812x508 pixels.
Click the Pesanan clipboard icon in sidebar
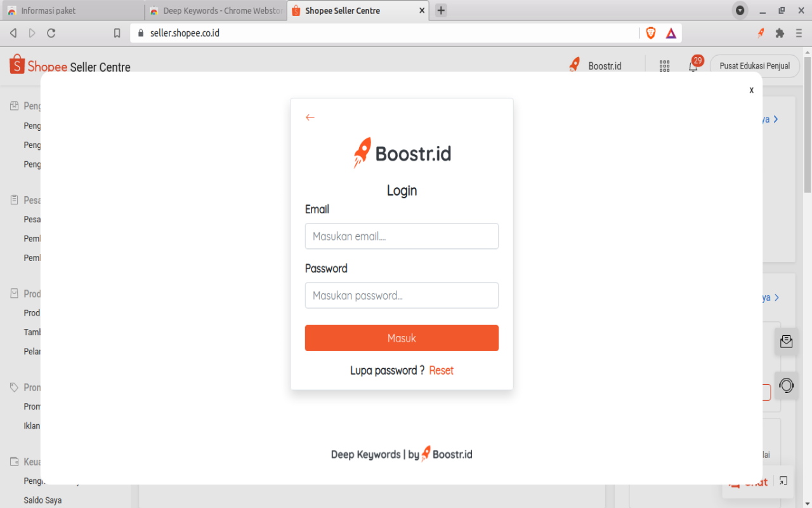point(15,200)
